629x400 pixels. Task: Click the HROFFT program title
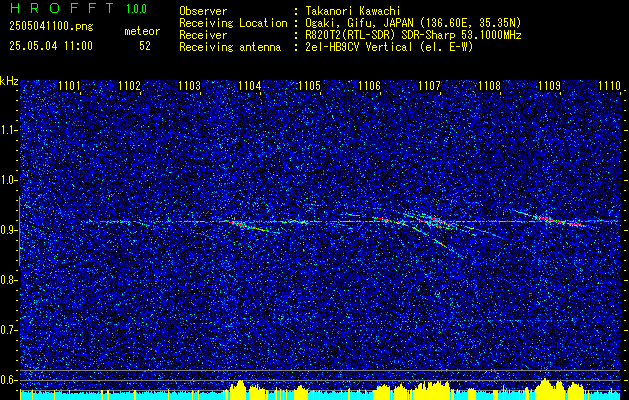point(62,8)
